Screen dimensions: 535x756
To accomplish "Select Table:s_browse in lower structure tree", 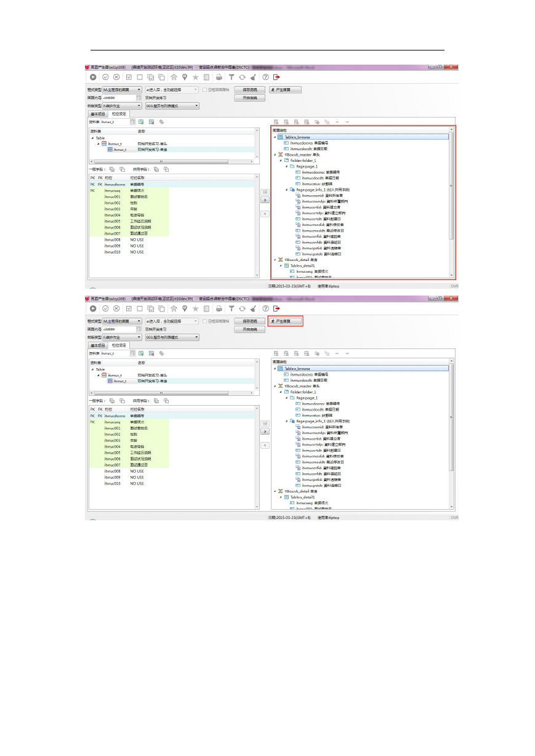I will (x=363, y=369).
